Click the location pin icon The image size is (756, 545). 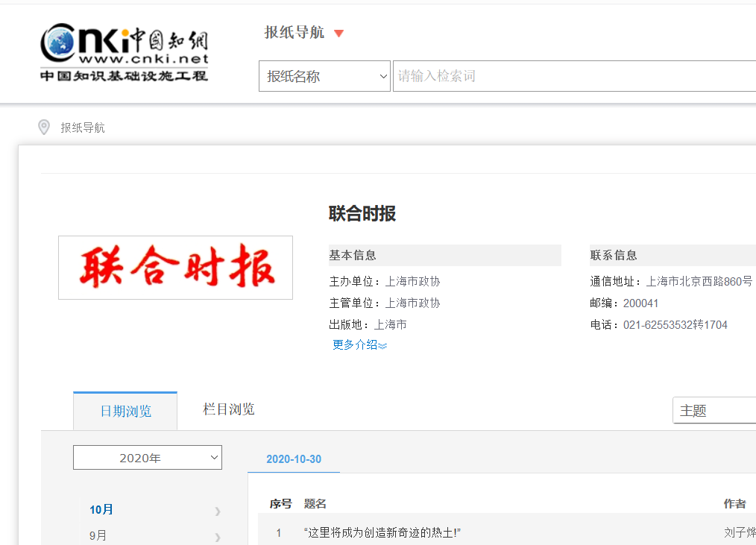(44, 127)
